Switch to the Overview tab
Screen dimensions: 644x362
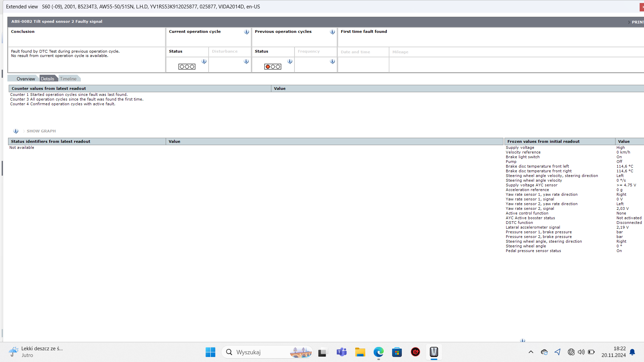[25, 79]
